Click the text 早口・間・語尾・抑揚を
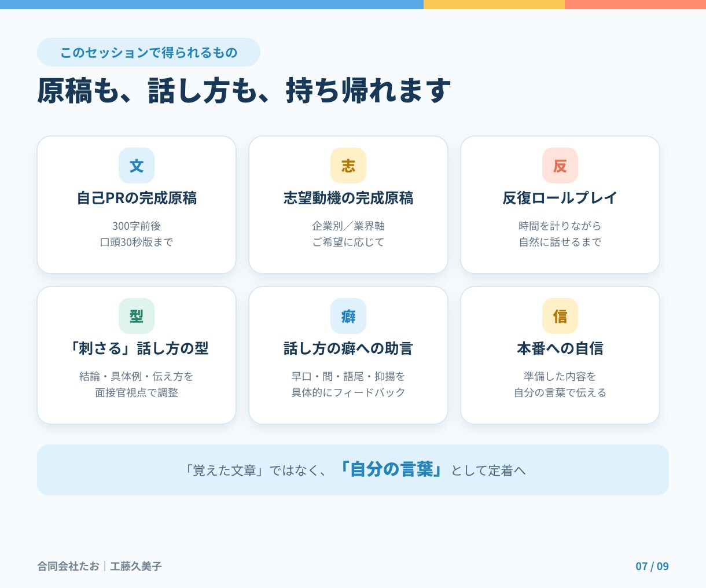The image size is (706, 588). click(348, 376)
